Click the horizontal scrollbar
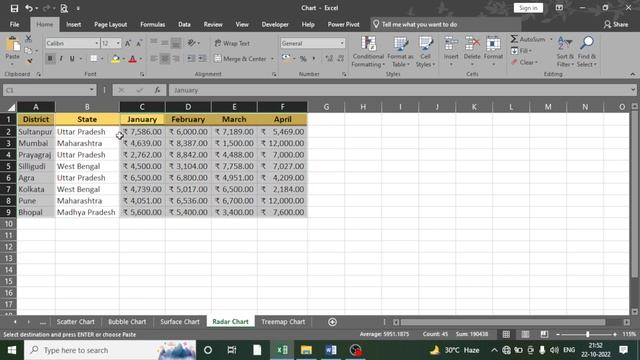Image resolution: width=640 pixels, height=360 pixels. [x=503, y=322]
